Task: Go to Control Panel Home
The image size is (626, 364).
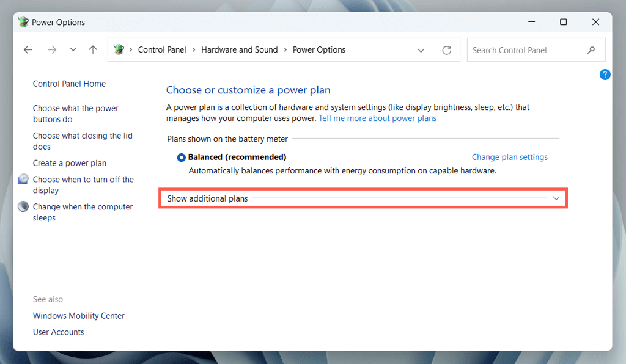Action: [69, 84]
